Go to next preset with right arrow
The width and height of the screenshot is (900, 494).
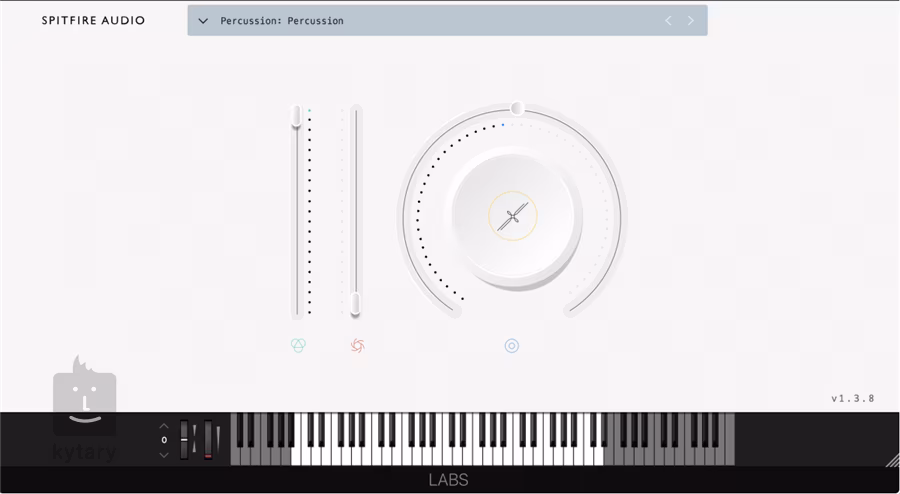pos(690,21)
